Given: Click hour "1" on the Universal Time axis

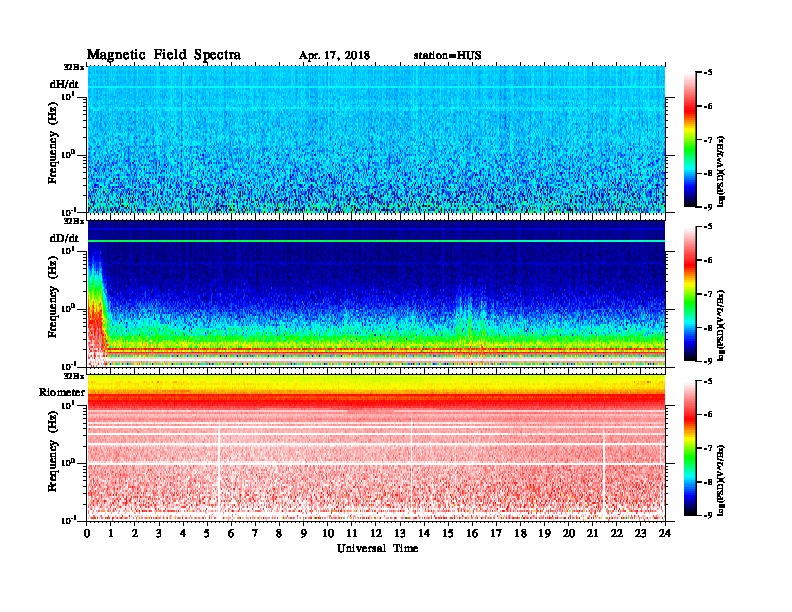Looking at the screenshot, I should [111, 534].
